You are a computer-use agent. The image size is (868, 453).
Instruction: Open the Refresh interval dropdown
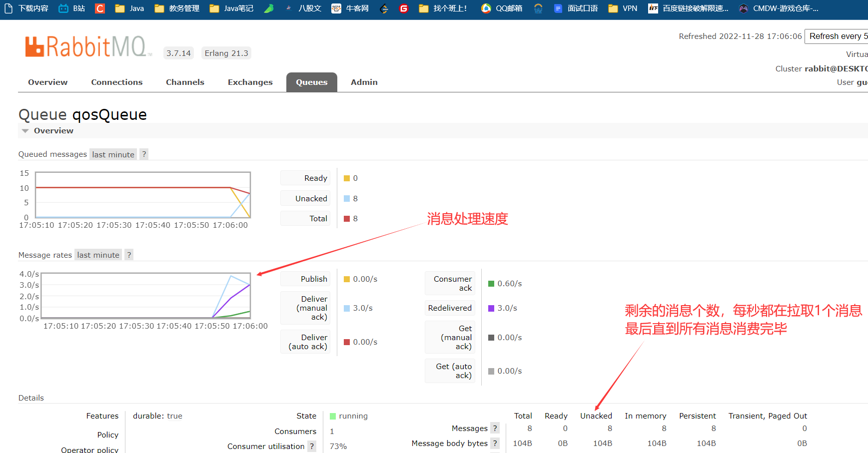[836, 36]
